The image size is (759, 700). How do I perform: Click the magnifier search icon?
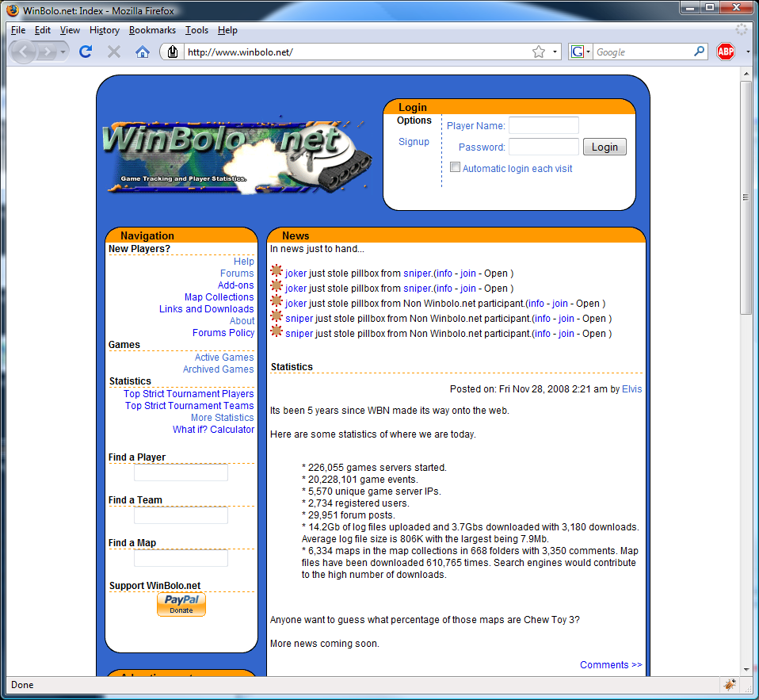pos(699,52)
